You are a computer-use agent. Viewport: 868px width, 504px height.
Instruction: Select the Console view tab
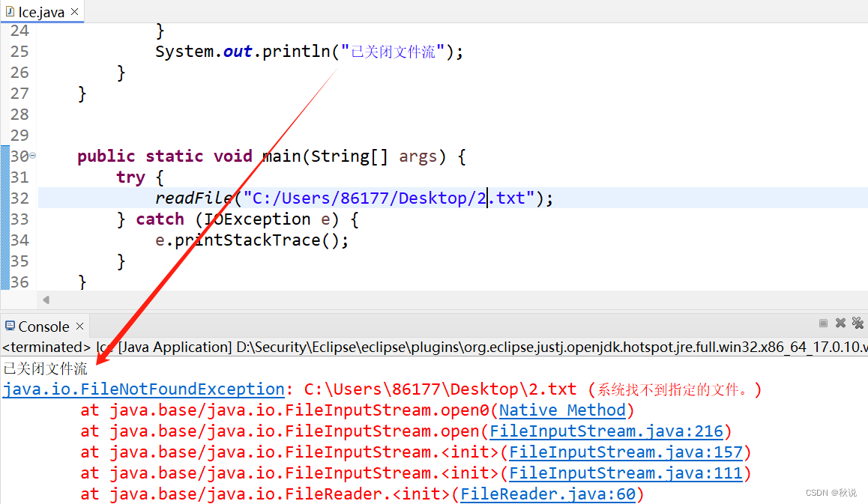[43, 327]
